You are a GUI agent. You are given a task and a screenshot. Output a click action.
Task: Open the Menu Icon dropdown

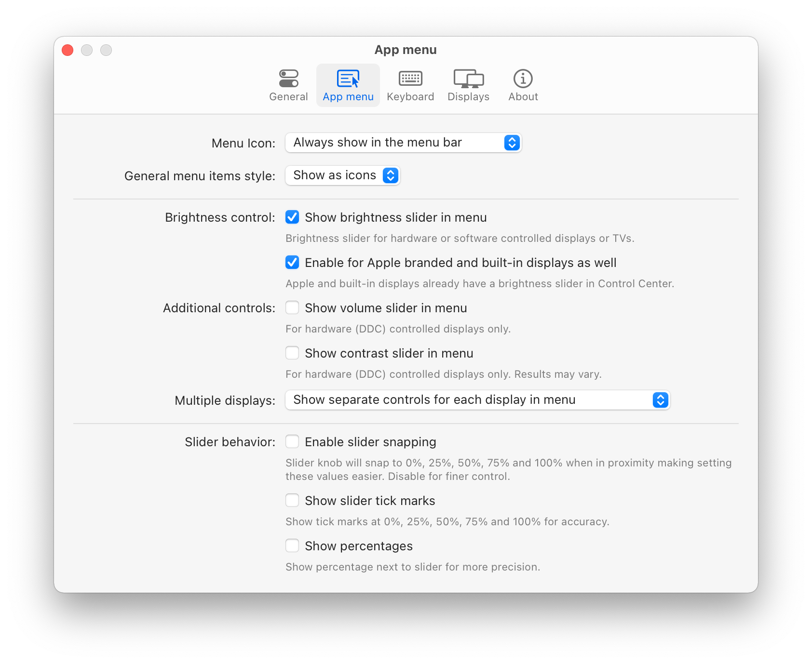(x=403, y=143)
